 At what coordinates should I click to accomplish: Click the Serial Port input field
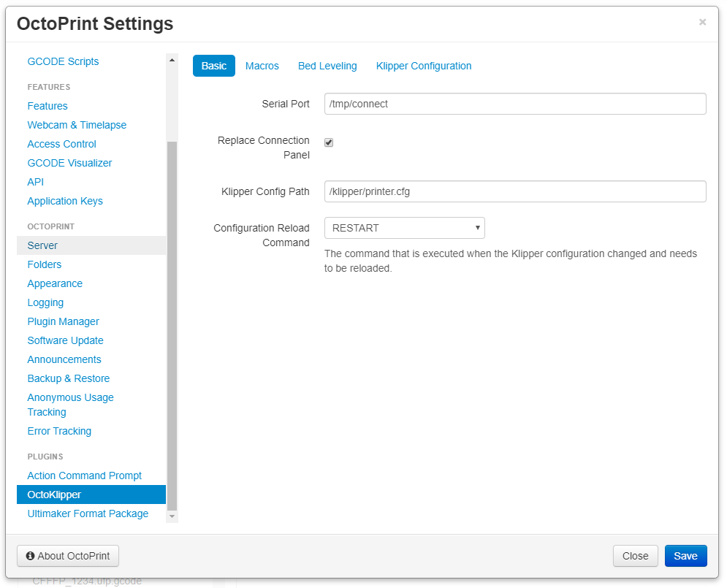pos(515,104)
